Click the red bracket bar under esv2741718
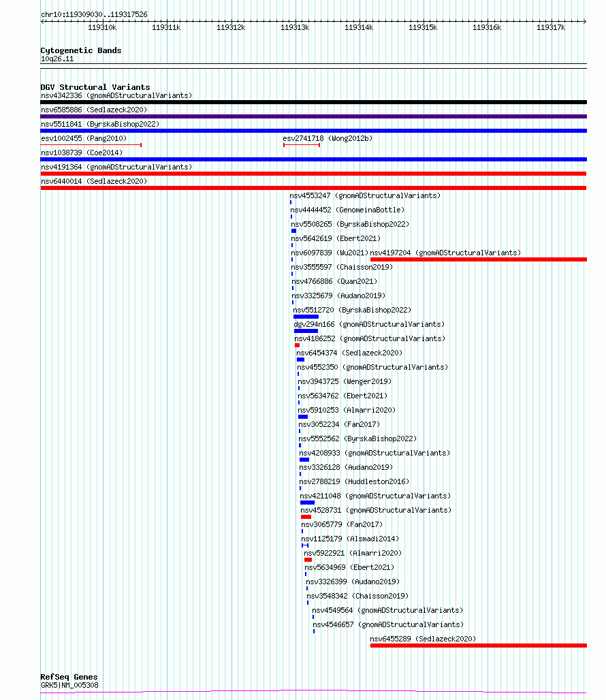 point(302,145)
